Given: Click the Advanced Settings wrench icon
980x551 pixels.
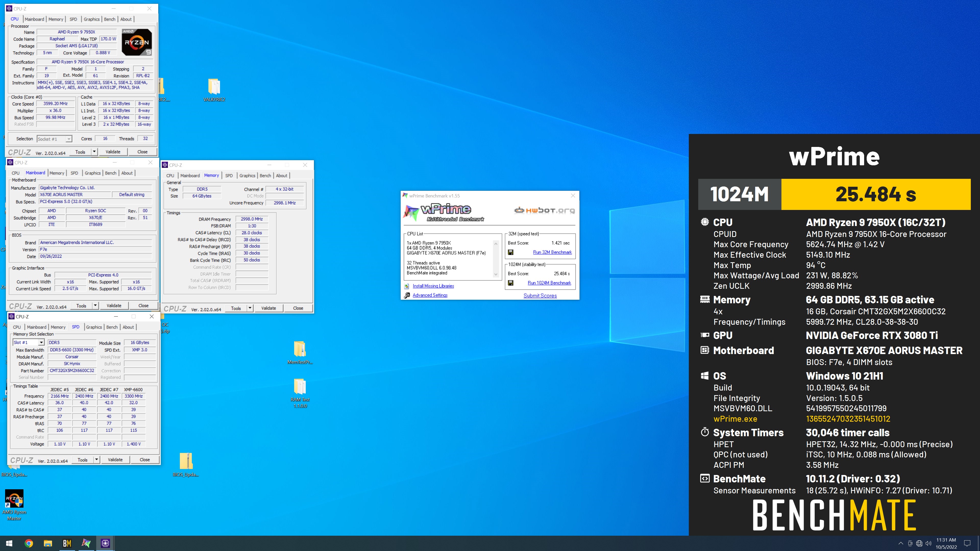Looking at the screenshot, I should click(x=407, y=295).
